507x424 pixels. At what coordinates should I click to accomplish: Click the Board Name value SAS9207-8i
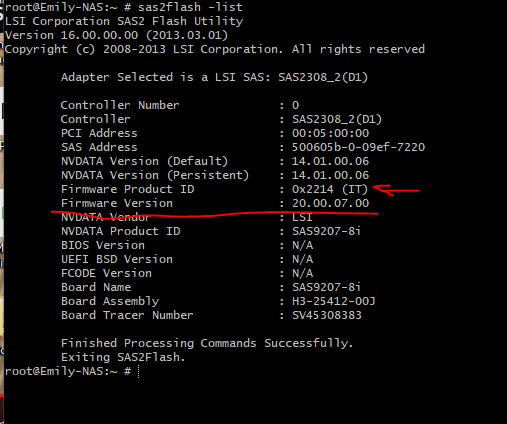coord(326,287)
